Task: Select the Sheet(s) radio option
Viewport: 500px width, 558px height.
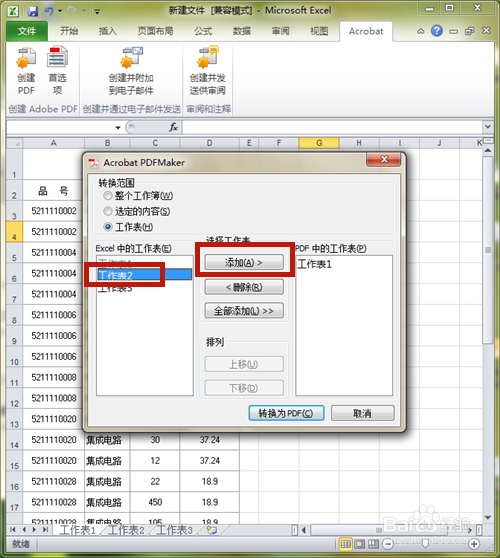Action: 107,227
